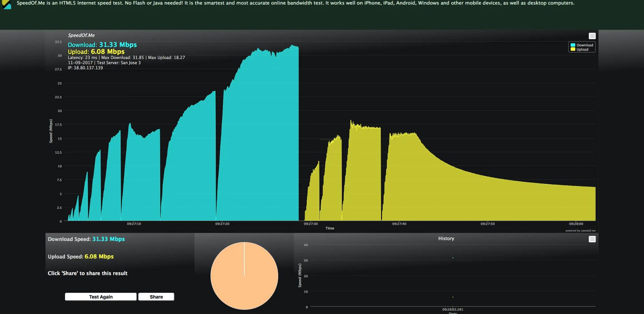Click the main chart Speed (Mbps) axis title

51,131
